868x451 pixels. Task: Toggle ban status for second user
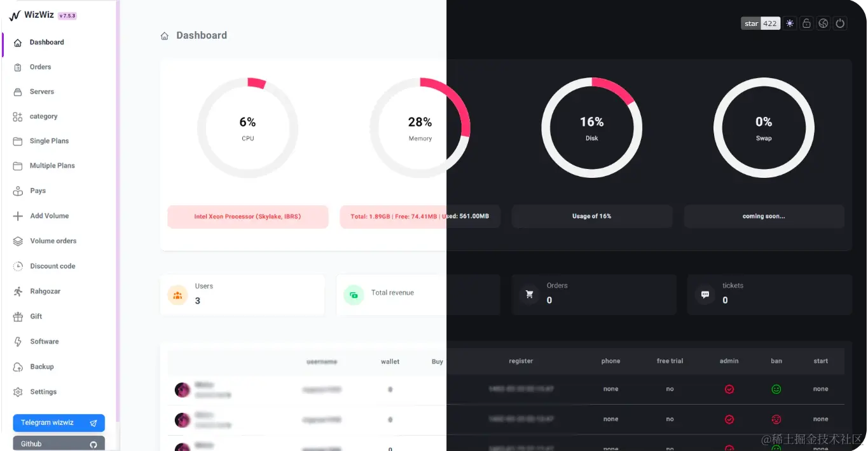[776, 419]
